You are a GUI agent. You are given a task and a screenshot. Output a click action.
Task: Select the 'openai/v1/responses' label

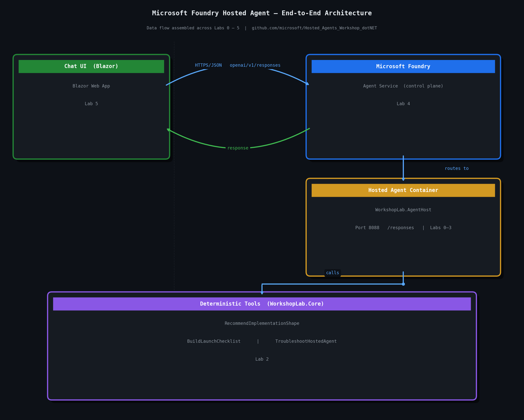tap(255, 65)
